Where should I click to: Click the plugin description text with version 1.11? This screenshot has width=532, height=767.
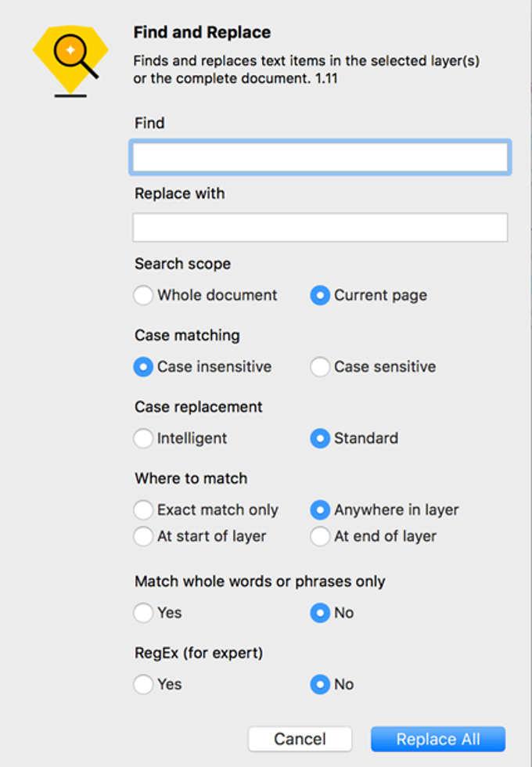pos(307,70)
